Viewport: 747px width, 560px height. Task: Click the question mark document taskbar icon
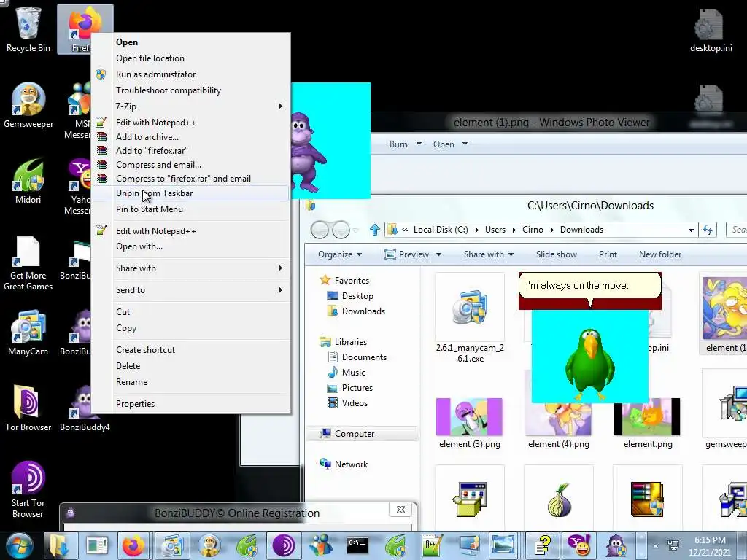(543, 545)
